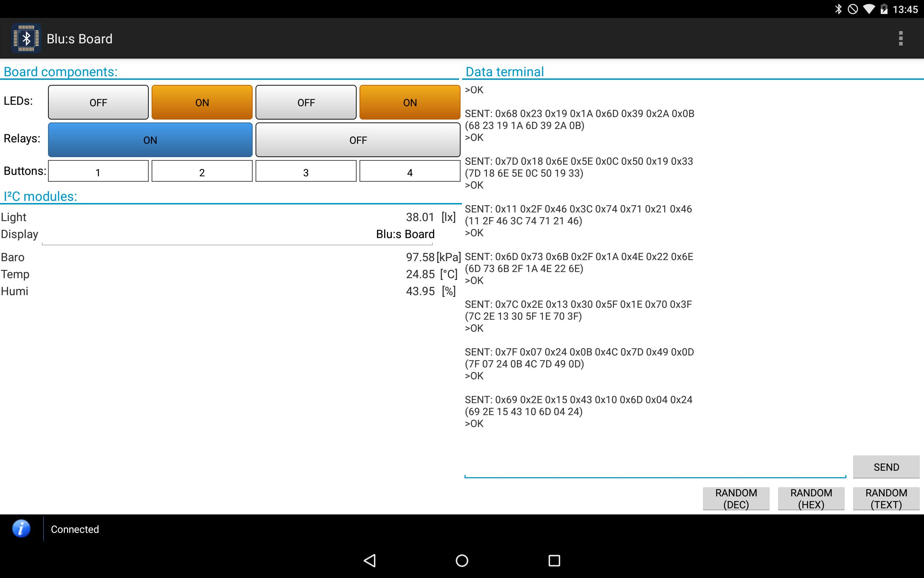Image resolution: width=924 pixels, height=578 pixels.
Task: Tap the SENT line starting 0x68 0x23
Action: coord(579,113)
